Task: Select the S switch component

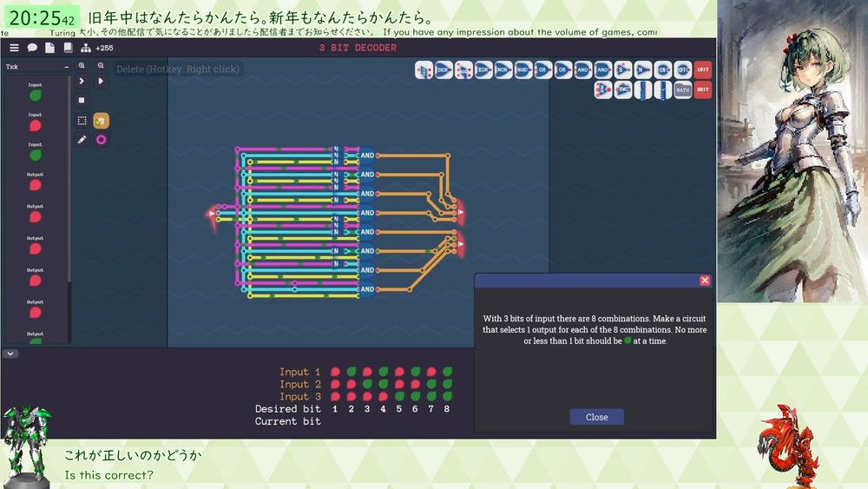Action: click(622, 69)
